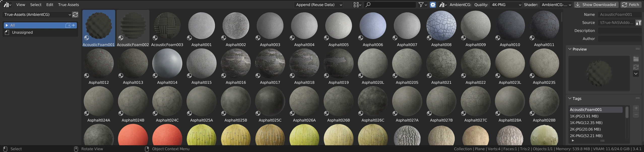Refresh the True-Assets asset library
The width and height of the screenshot is (644, 152).
75,15
